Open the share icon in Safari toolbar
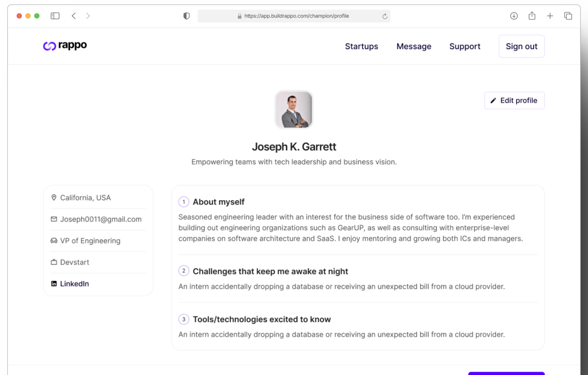This screenshot has height=375, width=588. tap(532, 16)
